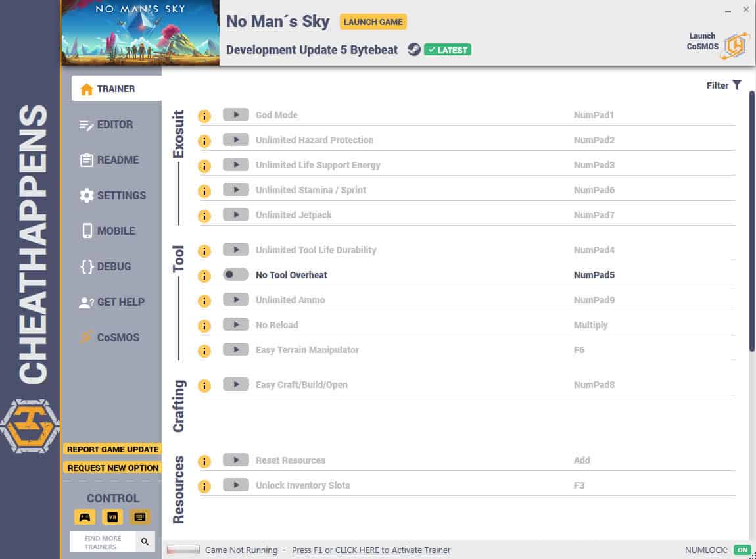Select the VR control icon
The image size is (756, 559).
(x=112, y=517)
